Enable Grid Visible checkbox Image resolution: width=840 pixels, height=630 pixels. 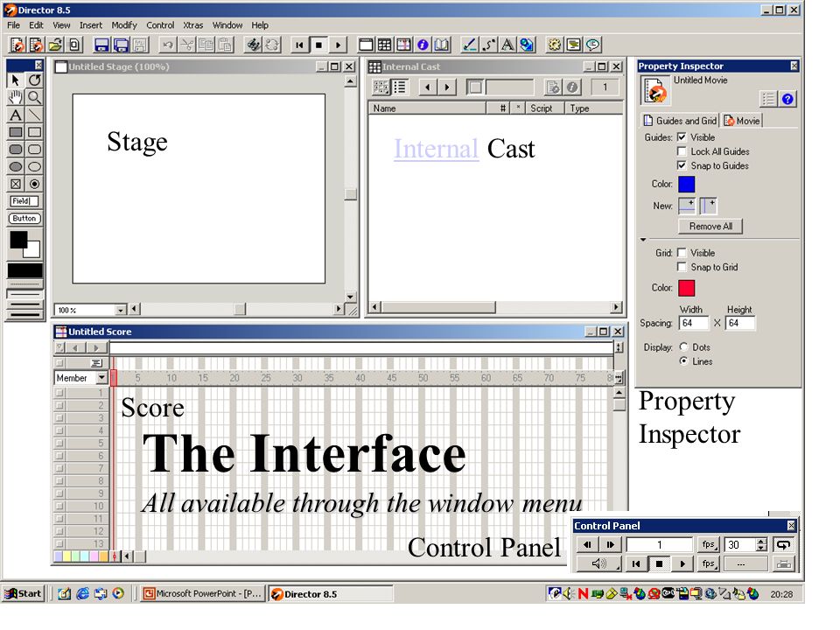pyautogui.click(x=682, y=252)
